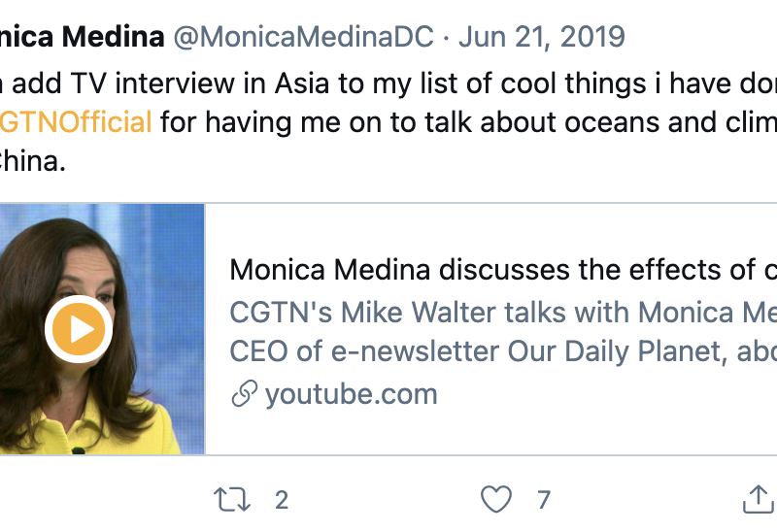Image resolution: width=777 pixels, height=532 pixels.
Task: Click the retweet count of 2
Action: (x=282, y=500)
